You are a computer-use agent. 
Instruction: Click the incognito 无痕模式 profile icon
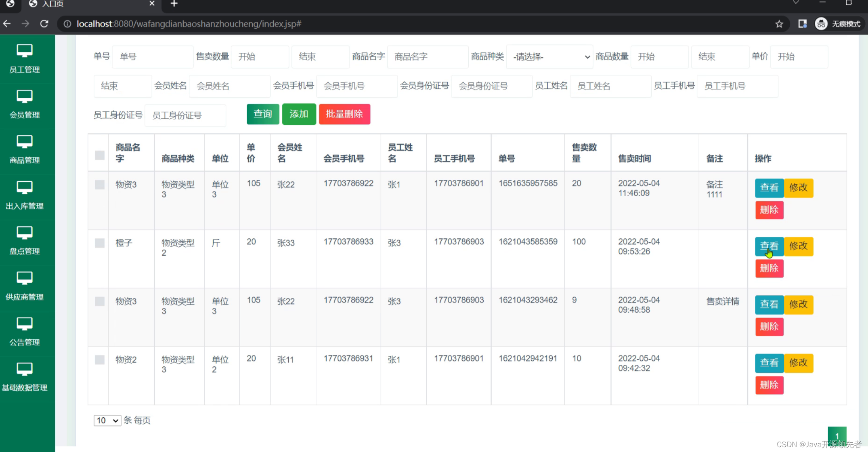pyautogui.click(x=821, y=24)
